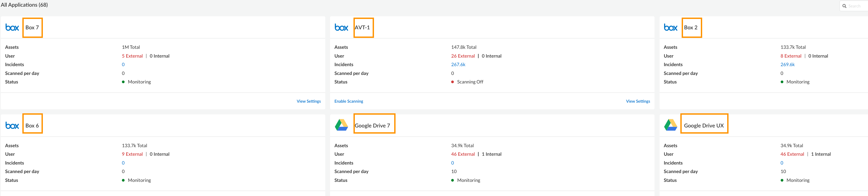The width and height of the screenshot is (868, 196).
Task: Click the Box logo beside Box 6
Action: (12, 126)
